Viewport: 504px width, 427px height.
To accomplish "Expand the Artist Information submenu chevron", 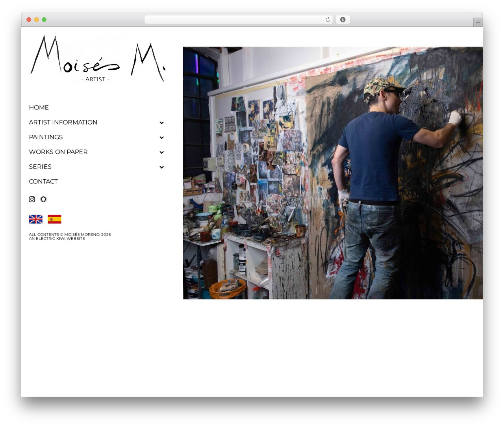I will 161,123.
